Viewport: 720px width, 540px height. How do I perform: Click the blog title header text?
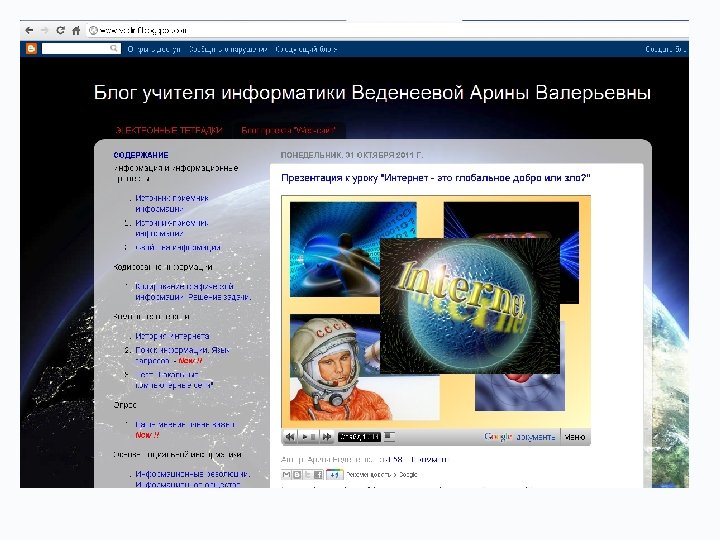click(x=372, y=92)
